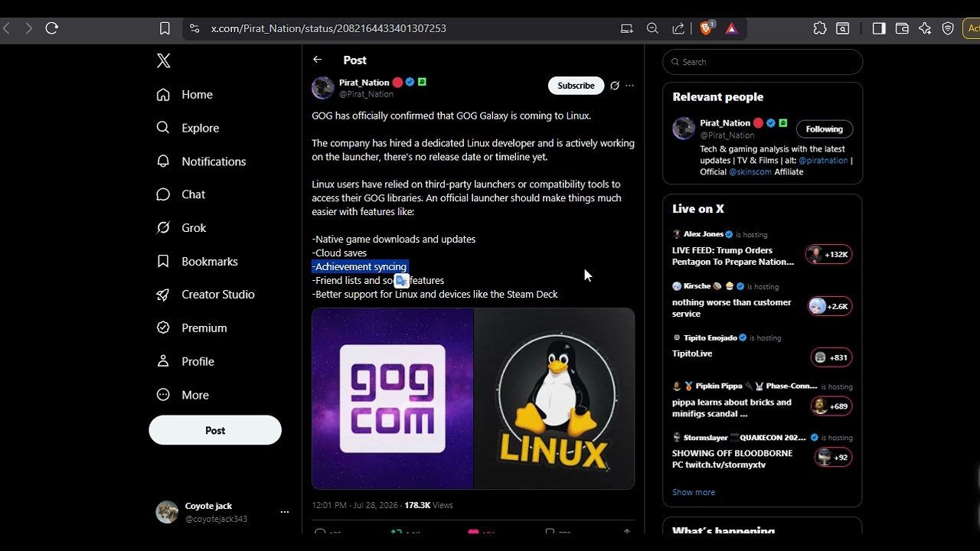Open Grok from the sidebar
This screenshot has width=980, height=551.
tap(181, 228)
